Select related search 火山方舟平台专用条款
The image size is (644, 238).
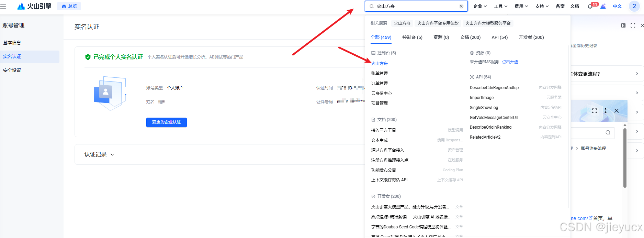438,23
